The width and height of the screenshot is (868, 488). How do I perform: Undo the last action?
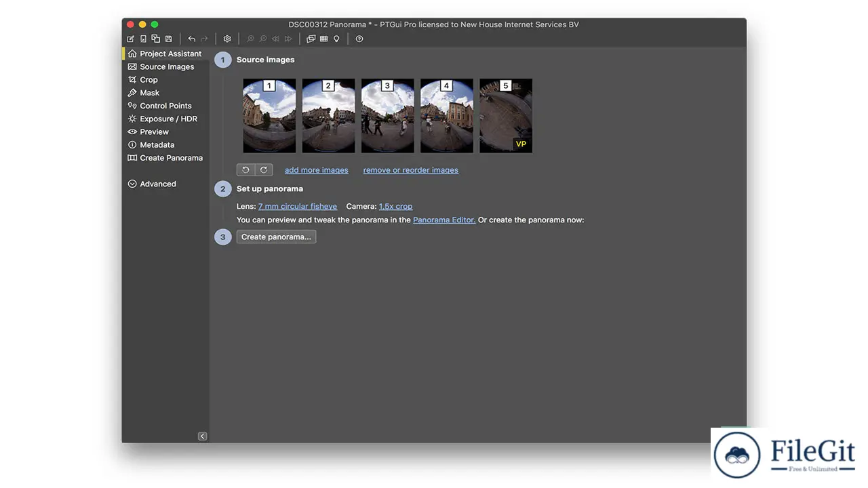tap(192, 39)
